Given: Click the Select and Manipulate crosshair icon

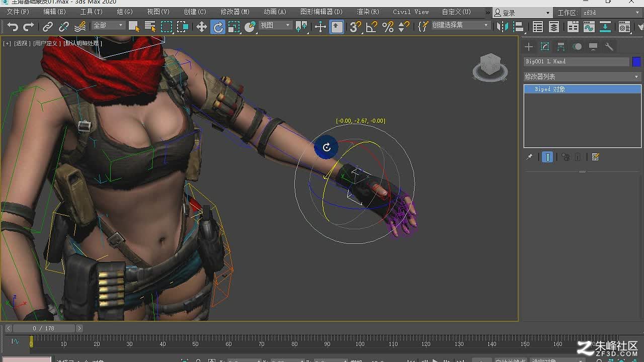Looking at the screenshot, I should [x=320, y=27].
